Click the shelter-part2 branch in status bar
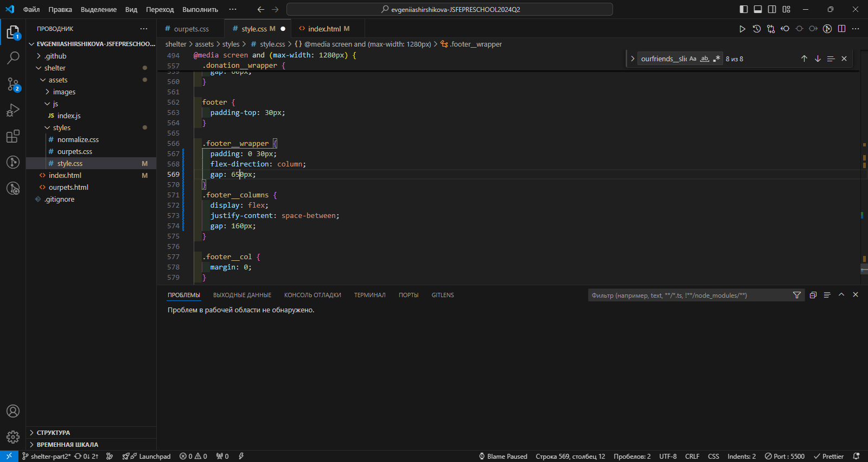868x462 pixels. click(46, 456)
